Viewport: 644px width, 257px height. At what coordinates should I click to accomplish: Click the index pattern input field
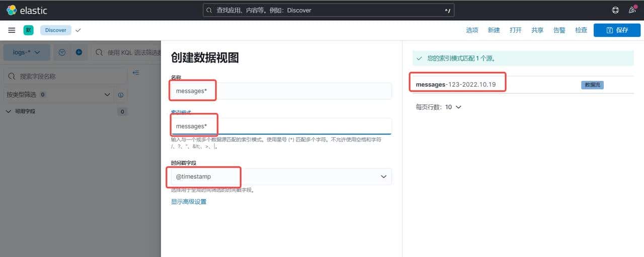(281, 126)
